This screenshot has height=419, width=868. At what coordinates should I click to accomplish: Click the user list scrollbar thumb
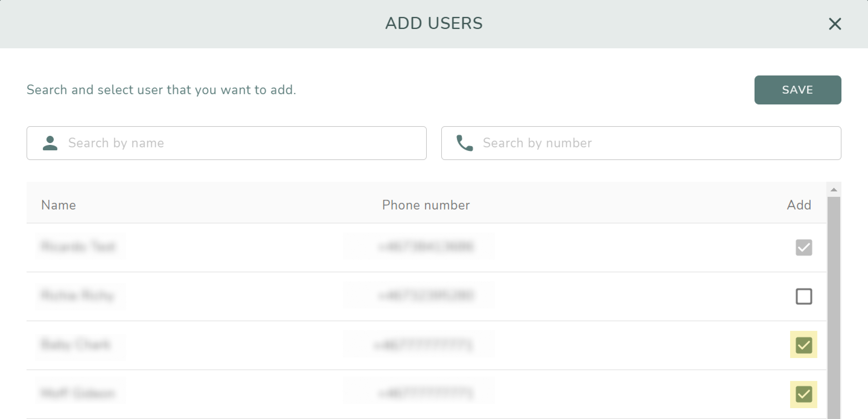(x=834, y=308)
